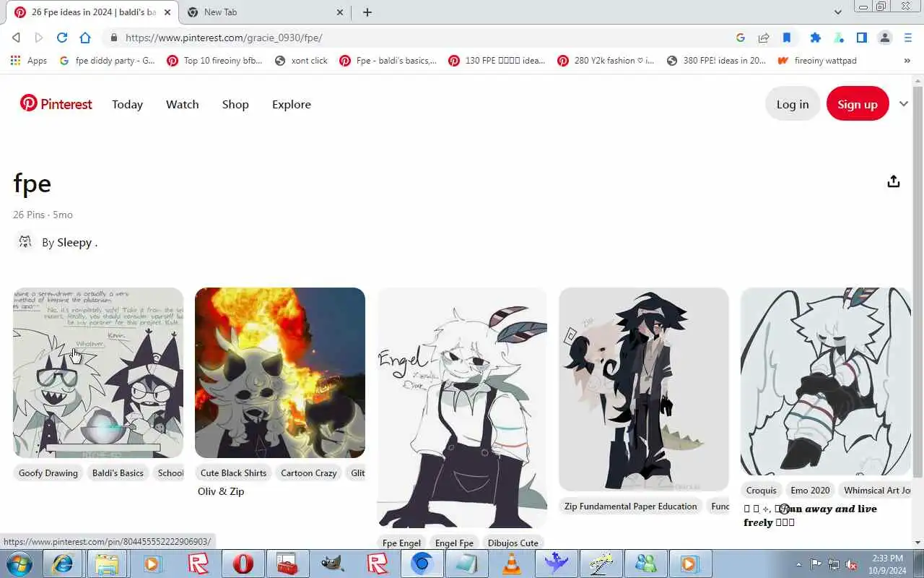Image resolution: width=924 pixels, height=578 pixels.
Task: Open the Watch menu item
Action: 182,105
